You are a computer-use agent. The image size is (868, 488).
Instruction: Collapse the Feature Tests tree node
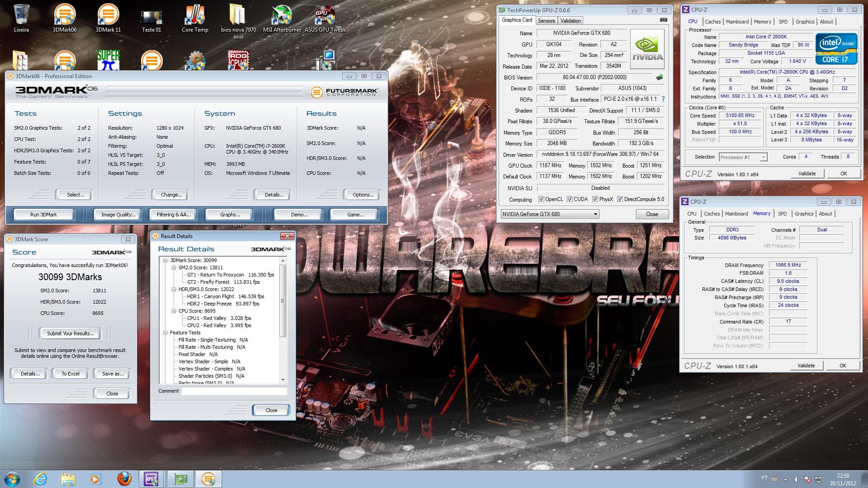tap(166, 333)
